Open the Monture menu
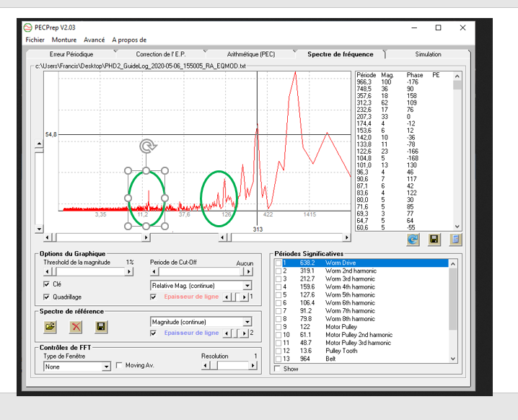This screenshot has width=518, height=420. click(64, 40)
